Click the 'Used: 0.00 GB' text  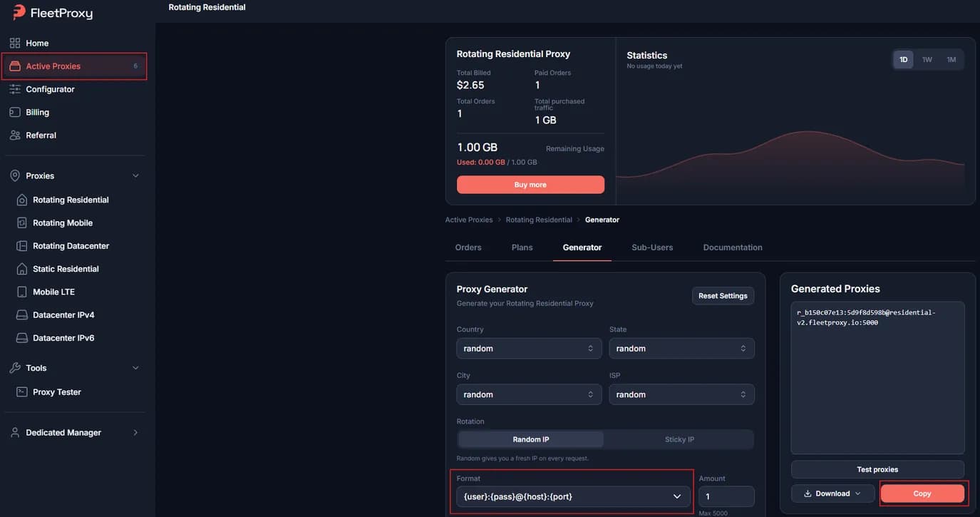[481, 163]
